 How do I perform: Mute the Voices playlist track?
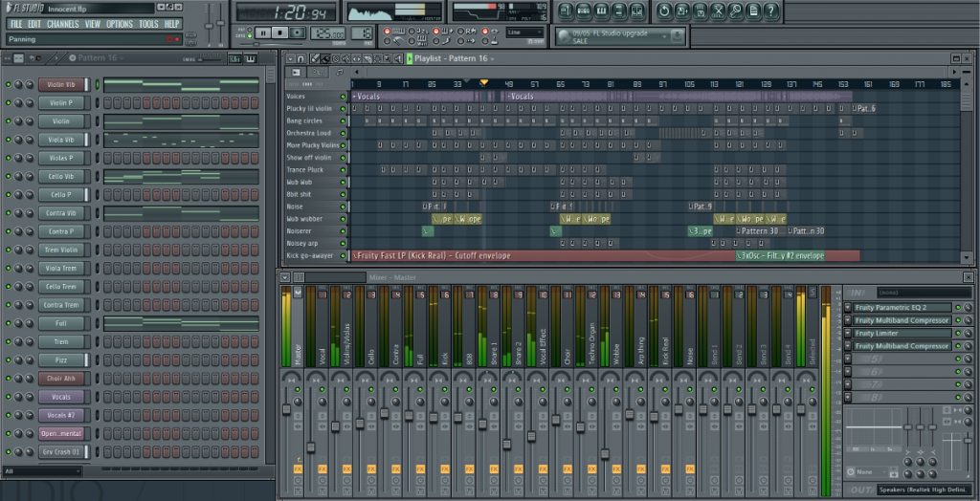pyautogui.click(x=343, y=97)
